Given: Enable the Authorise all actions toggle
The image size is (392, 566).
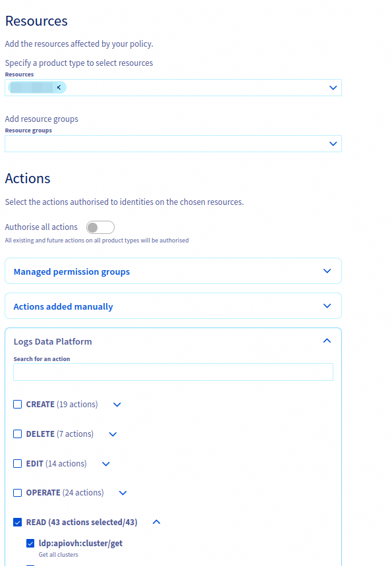Looking at the screenshot, I should (x=100, y=227).
